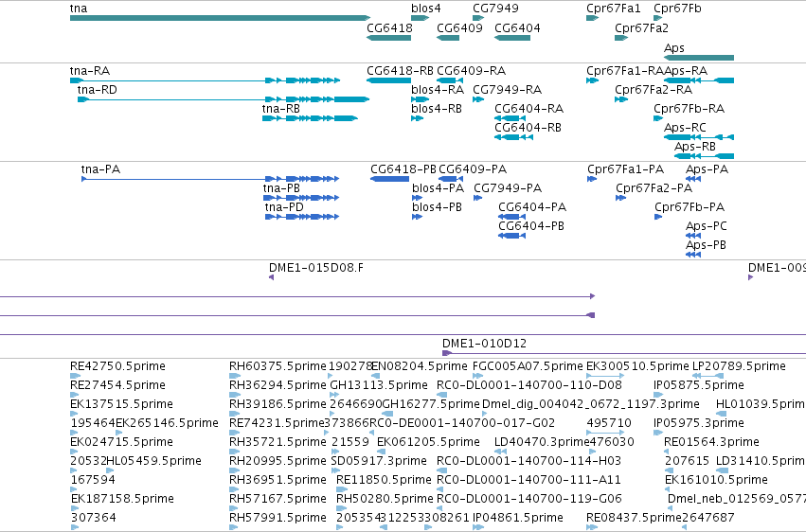Viewport: 806px width, 532px height.
Task: Select the tna-PD protein label
Action: 284,207
